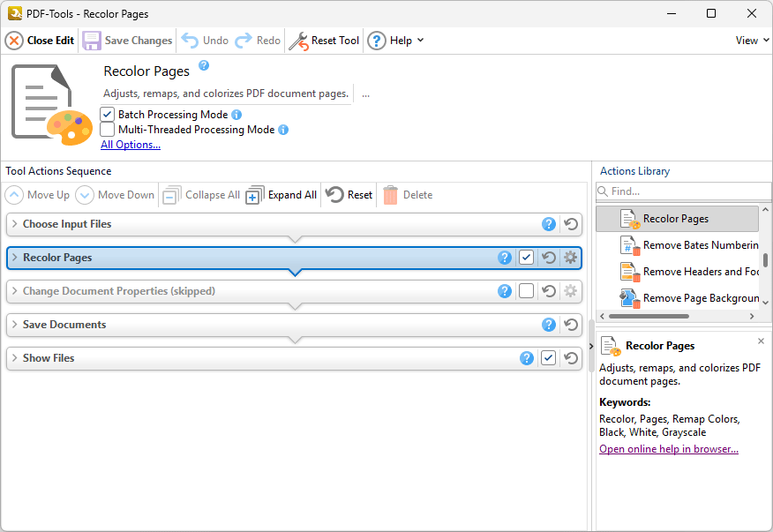773x532 pixels.
Task: Click the library list scroll up arrow
Action: 765,210
